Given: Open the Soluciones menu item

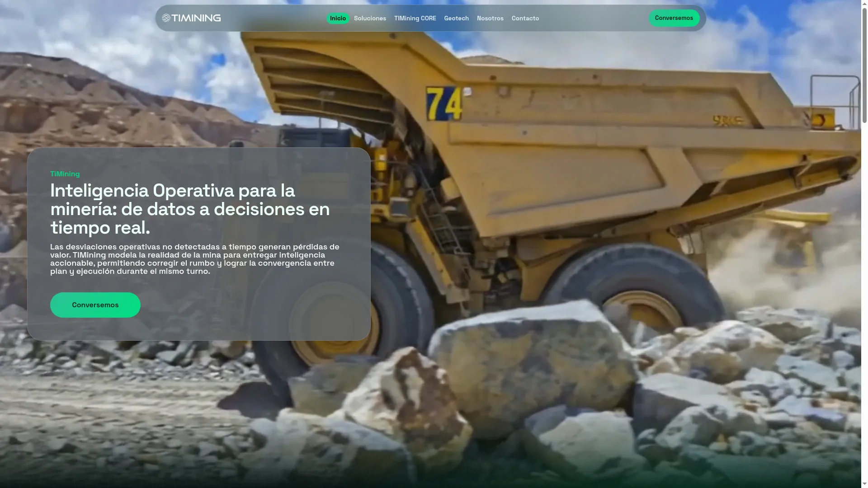Looking at the screenshot, I should pyautogui.click(x=370, y=19).
